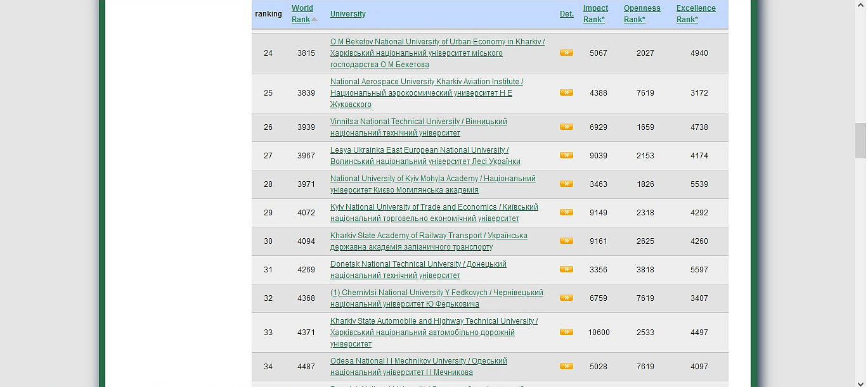Open National Aerospace University Kharkiv Aviation link
Viewport: 868px width, 387px height.
(427, 93)
